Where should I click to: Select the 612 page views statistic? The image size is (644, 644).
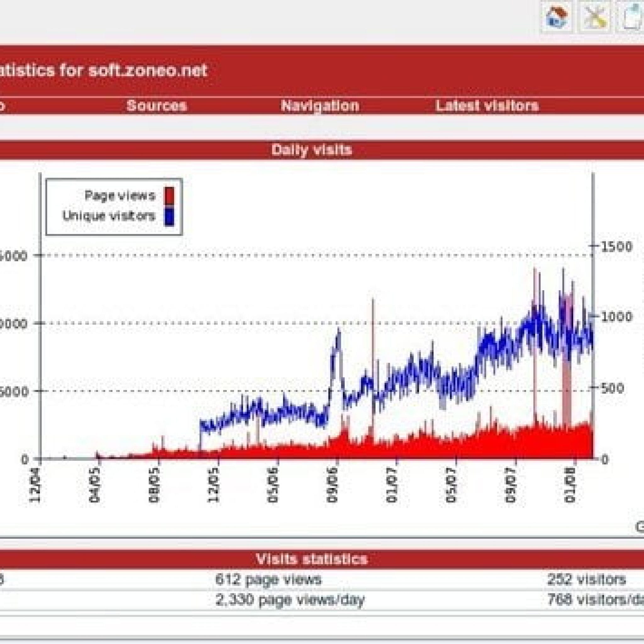pos(268,579)
